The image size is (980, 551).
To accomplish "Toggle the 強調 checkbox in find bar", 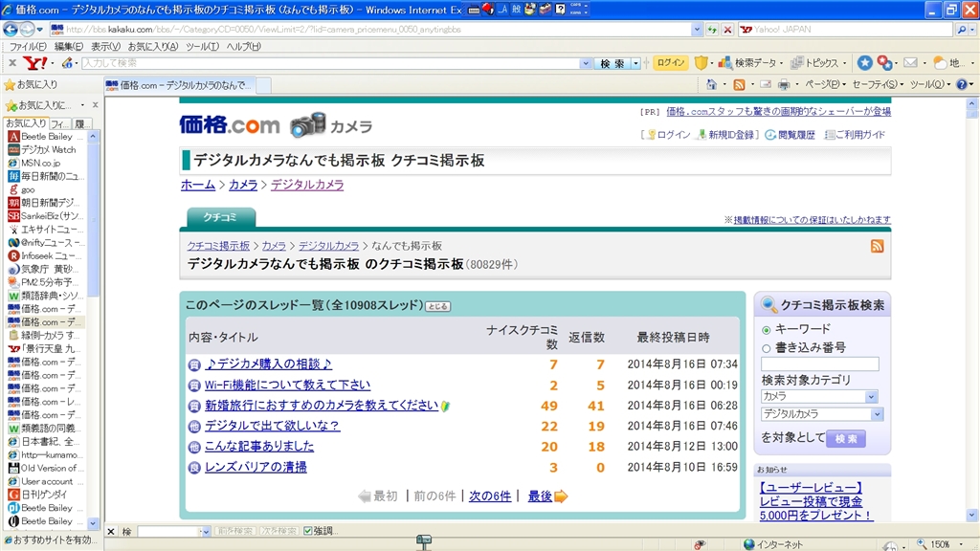I will coord(308,531).
